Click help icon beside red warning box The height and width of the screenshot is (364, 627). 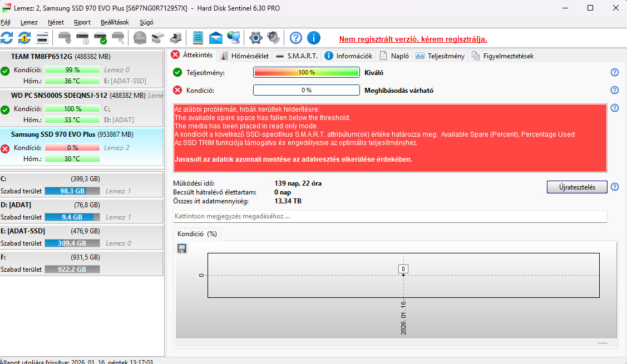click(615, 108)
